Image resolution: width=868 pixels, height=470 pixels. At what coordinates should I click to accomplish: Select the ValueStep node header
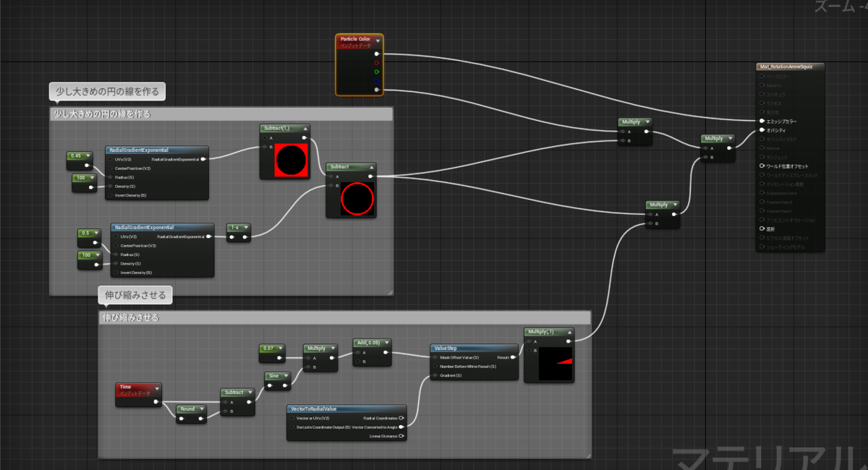coord(474,348)
